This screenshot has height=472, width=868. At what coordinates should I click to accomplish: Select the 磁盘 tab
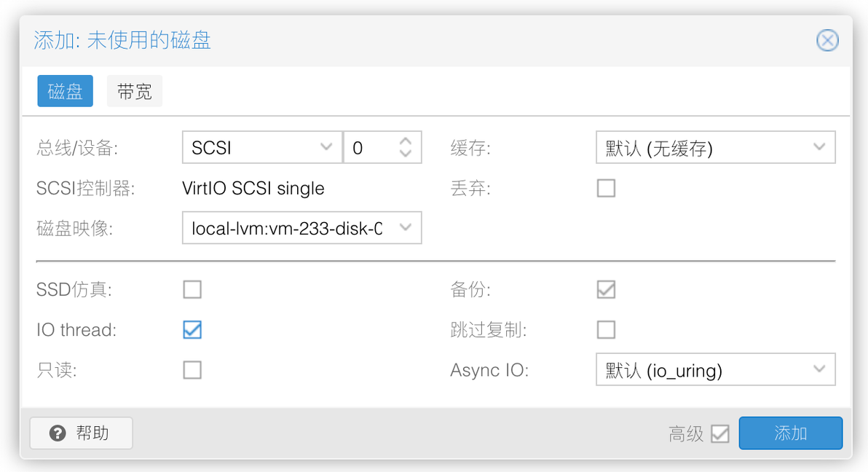[x=66, y=92]
